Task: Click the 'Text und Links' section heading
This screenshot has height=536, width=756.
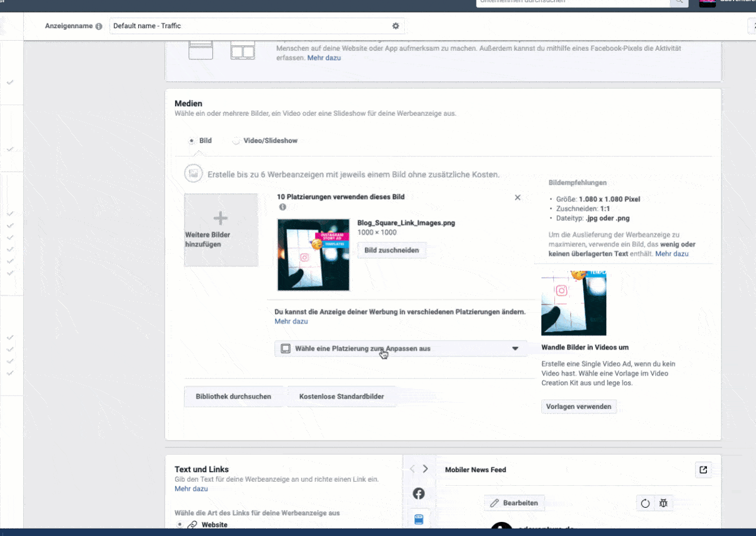Action: [202, 469]
